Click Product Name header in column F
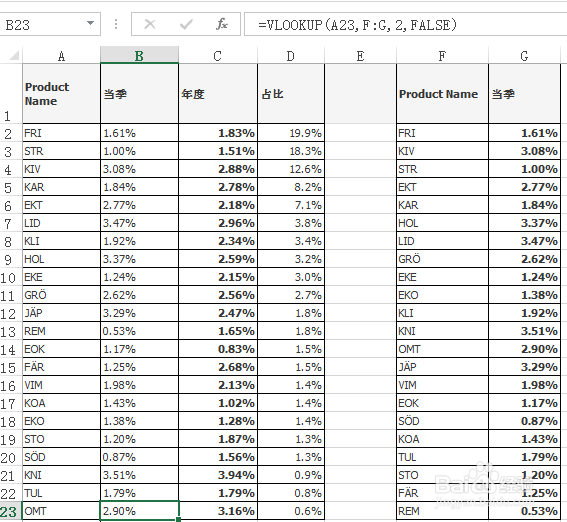The height and width of the screenshot is (522, 567). click(x=442, y=94)
